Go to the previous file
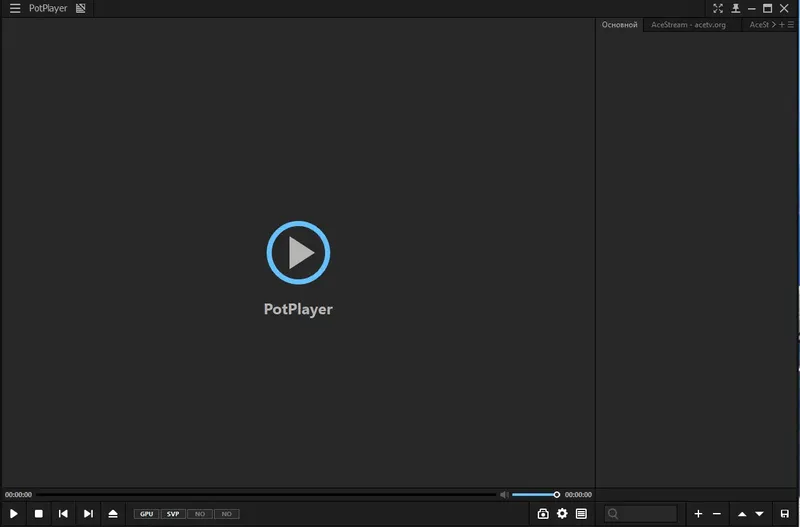 [x=63, y=514]
